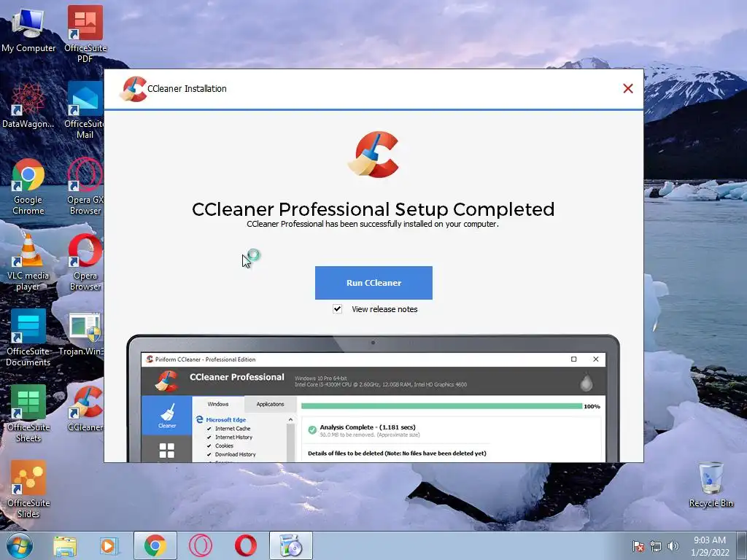Select OfficeSuite Documents desktop icon
Image resolution: width=747 pixels, height=560 pixels.
click(28, 338)
